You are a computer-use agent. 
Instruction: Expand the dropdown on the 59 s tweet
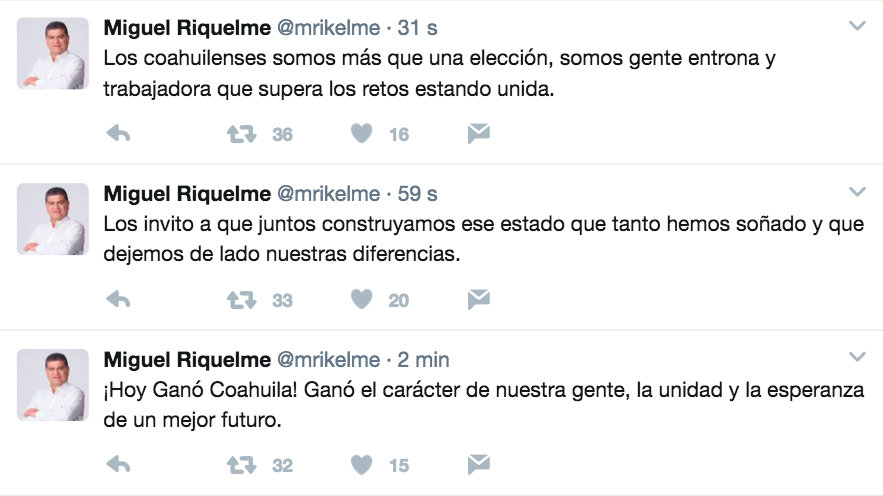856,191
